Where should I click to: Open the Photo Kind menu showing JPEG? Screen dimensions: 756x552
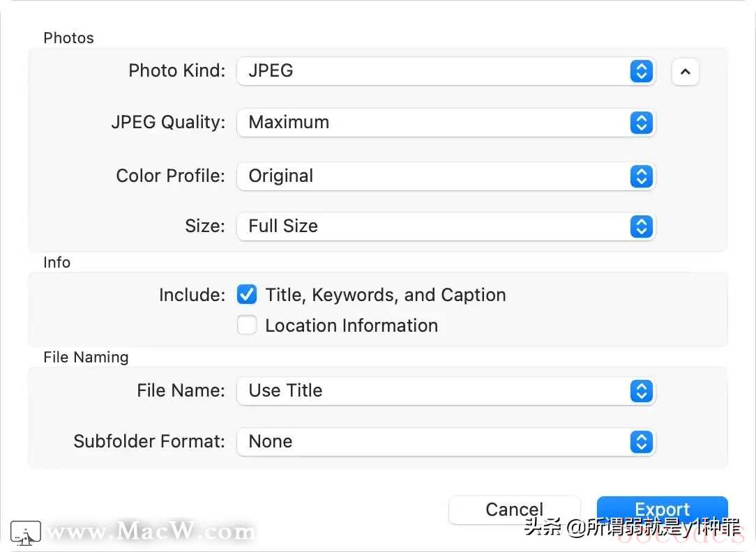coord(432,71)
